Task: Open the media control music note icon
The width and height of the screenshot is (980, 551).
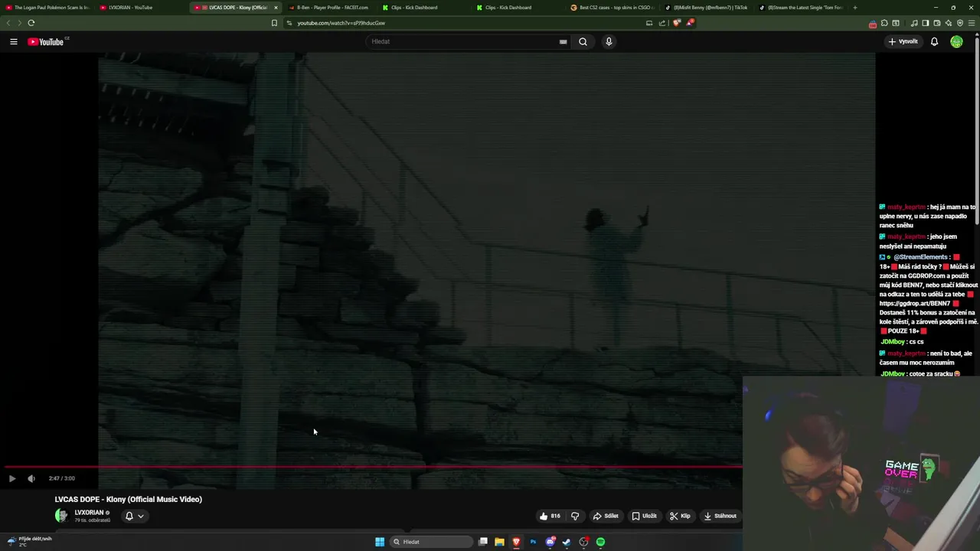Action: (x=914, y=23)
